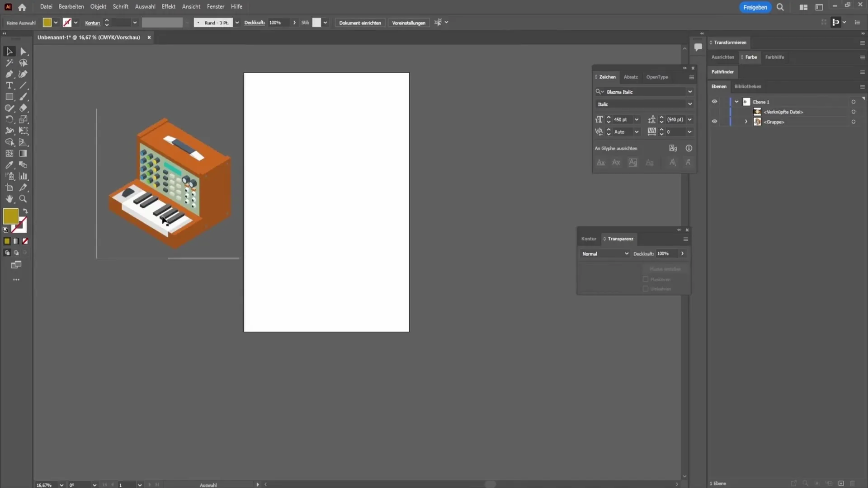This screenshot has height=488, width=868.
Task: Click visibility column for Verknüpfte Datei
Action: pos(714,112)
